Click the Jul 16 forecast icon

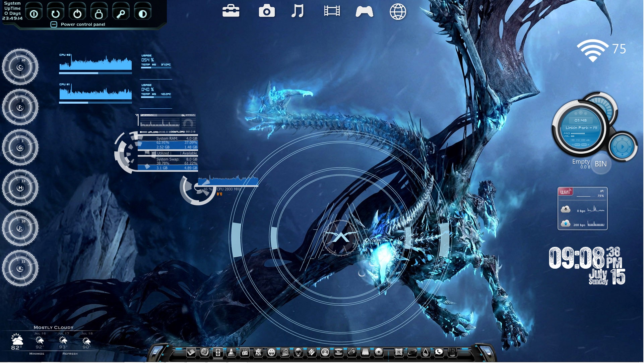click(40, 341)
